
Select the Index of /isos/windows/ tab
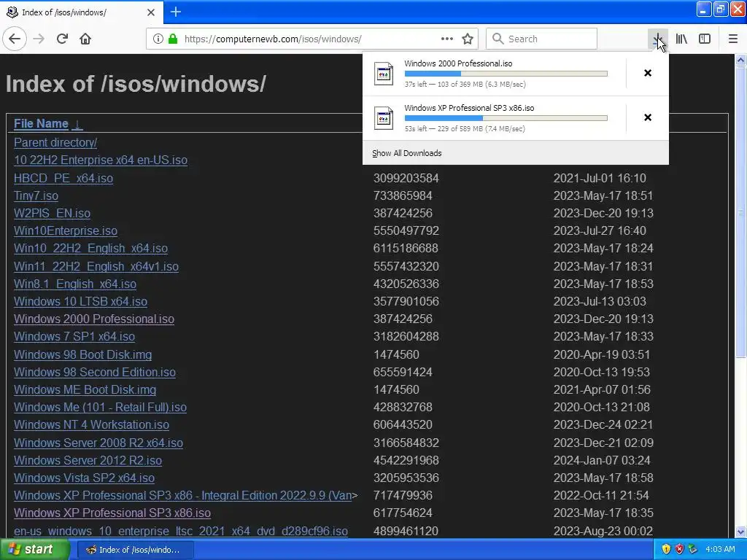(81, 12)
